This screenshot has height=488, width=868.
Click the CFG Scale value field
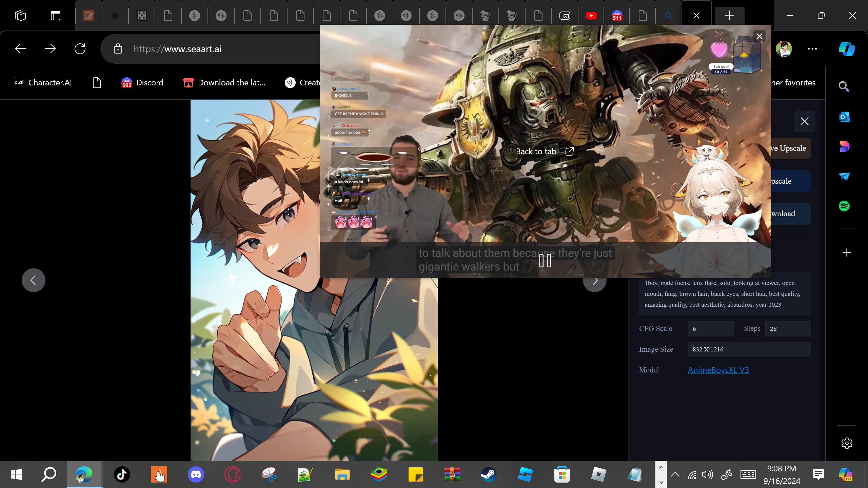710,329
